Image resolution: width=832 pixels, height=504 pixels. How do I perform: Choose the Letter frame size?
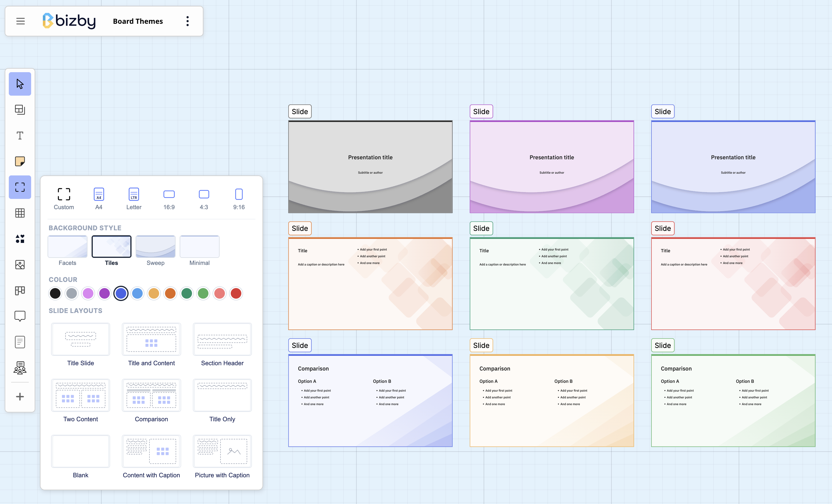click(x=134, y=199)
